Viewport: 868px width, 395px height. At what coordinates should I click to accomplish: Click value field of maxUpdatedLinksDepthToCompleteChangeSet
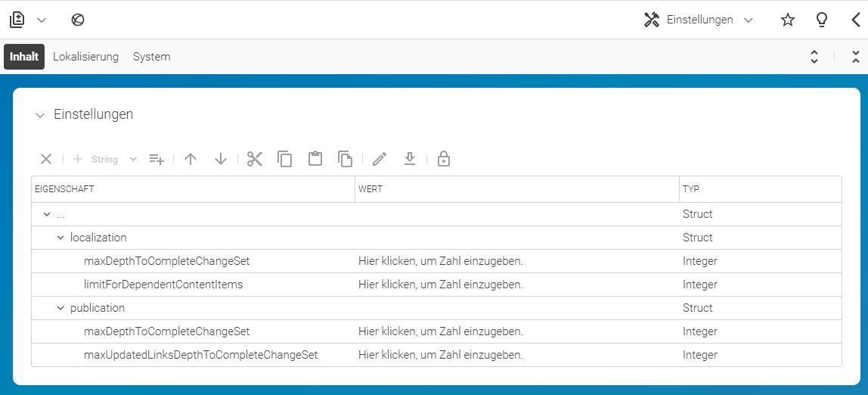(x=517, y=355)
